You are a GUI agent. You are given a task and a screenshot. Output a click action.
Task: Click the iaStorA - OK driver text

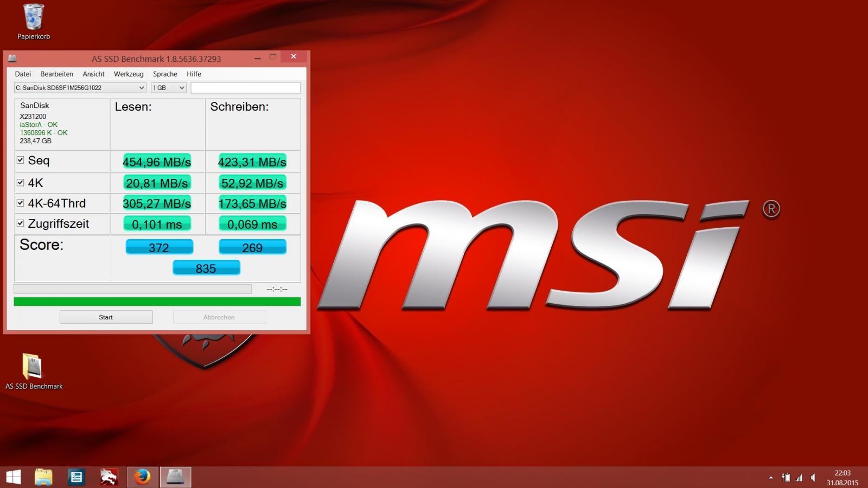coord(39,125)
